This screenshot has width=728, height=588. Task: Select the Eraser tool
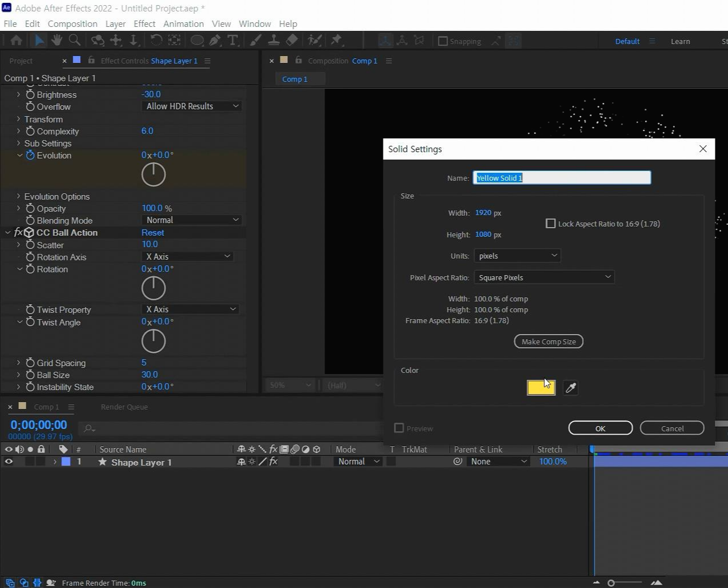[292, 40]
